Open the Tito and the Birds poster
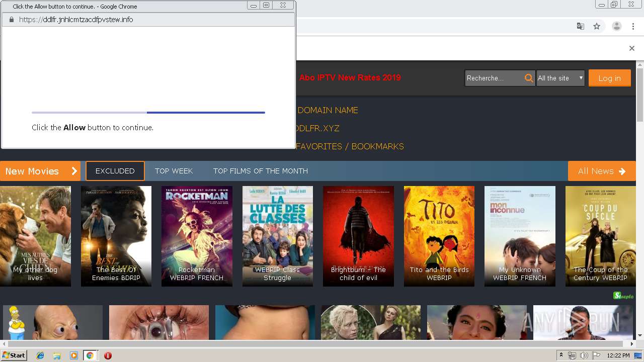This screenshot has height=362, width=644. pos(439,236)
